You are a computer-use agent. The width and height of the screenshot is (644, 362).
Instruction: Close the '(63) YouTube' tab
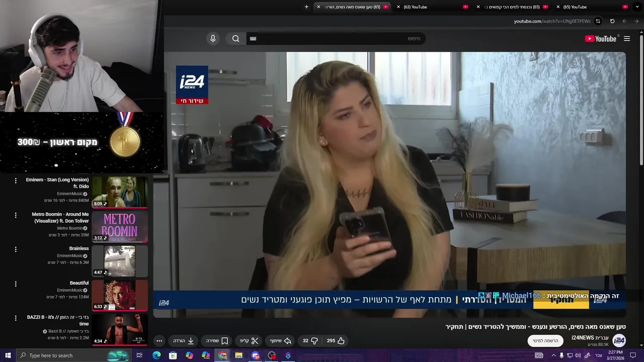[x=398, y=7]
